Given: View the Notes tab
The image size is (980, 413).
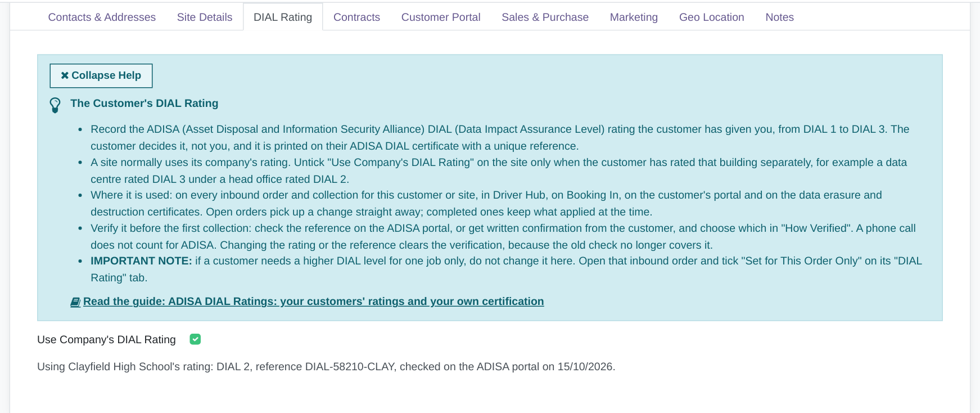Looking at the screenshot, I should [779, 17].
